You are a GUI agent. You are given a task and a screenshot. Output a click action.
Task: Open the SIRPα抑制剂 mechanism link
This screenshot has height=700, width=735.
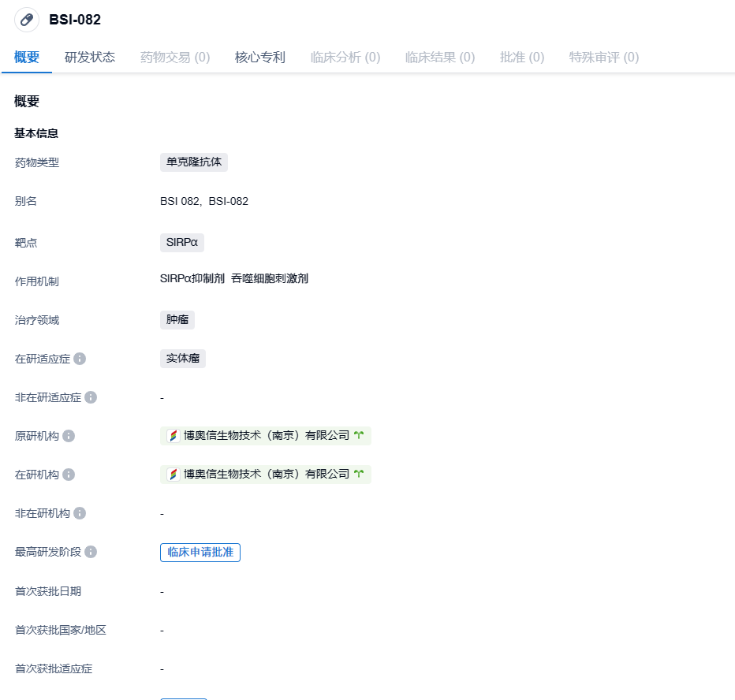(x=192, y=278)
